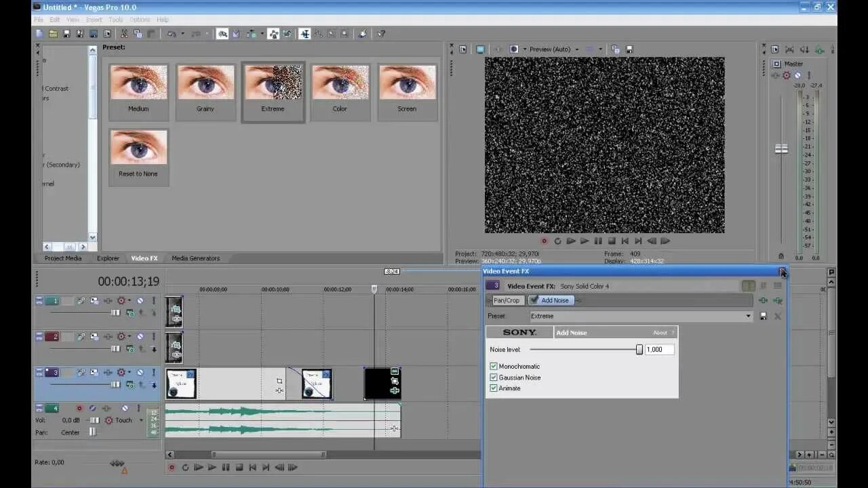Switch to the Media Generators tab
This screenshot has width=868, height=488.
(195, 258)
